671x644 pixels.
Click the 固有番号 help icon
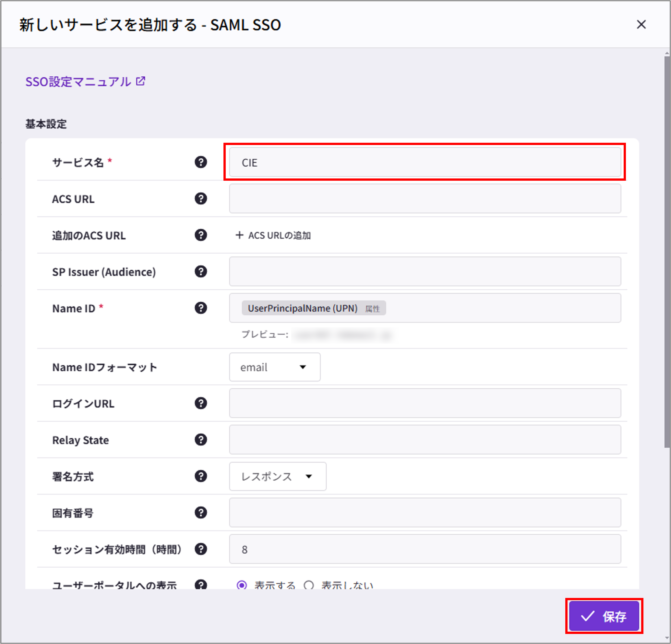tap(201, 513)
